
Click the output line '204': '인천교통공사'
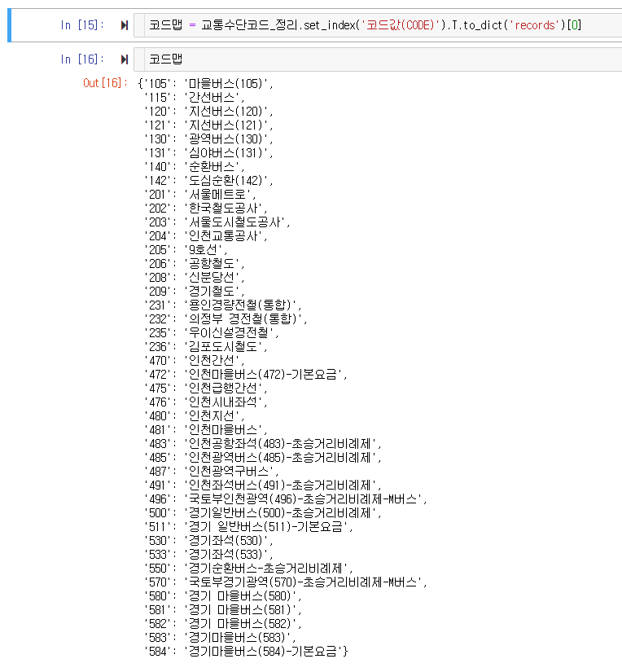pyautogui.click(x=205, y=236)
